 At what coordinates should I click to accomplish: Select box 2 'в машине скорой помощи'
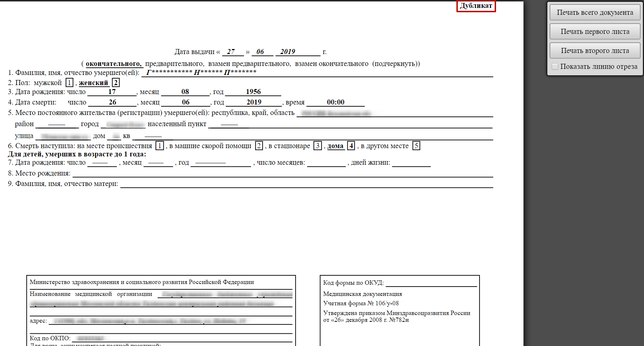pyautogui.click(x=259, y=146)
